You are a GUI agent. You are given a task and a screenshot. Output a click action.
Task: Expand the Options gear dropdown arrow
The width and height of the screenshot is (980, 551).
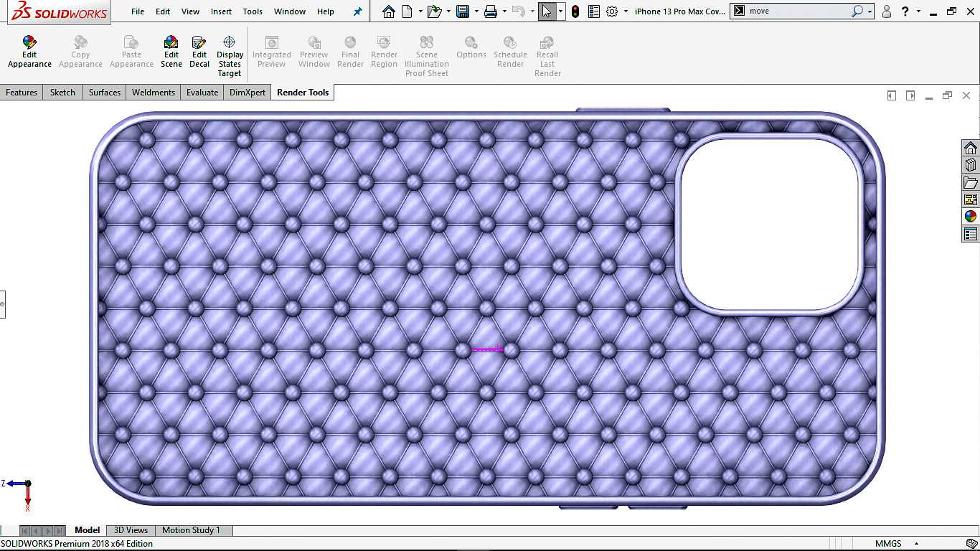click(626, 11)
